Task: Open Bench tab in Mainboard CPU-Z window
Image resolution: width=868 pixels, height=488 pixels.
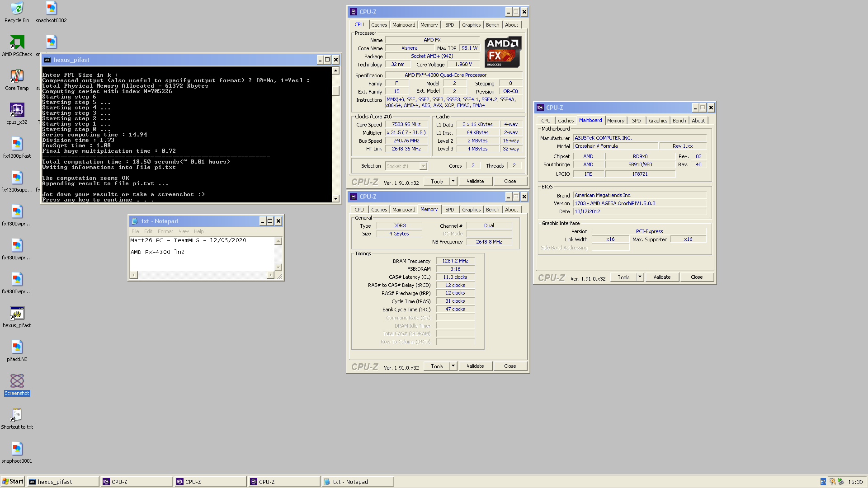Action: 679,121
